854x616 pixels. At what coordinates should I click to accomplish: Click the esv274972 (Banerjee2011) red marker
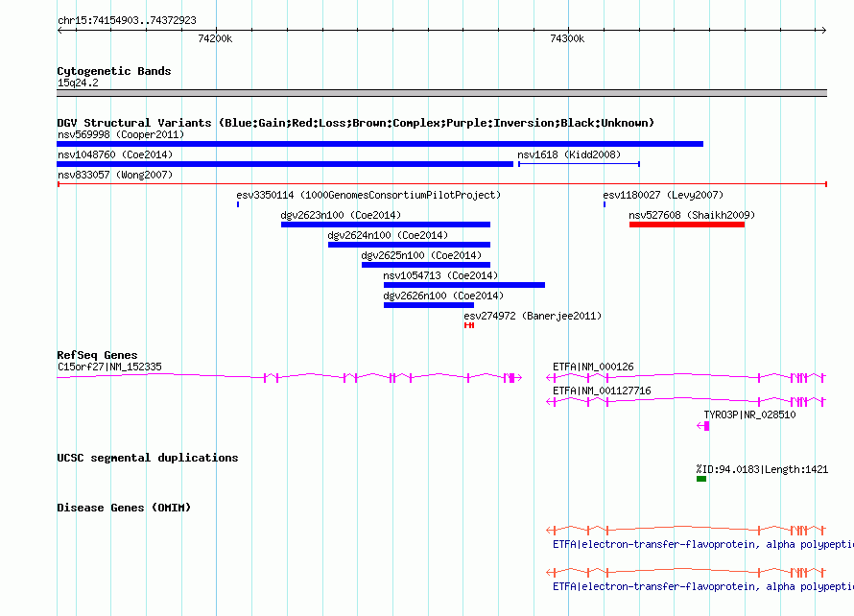469,325
